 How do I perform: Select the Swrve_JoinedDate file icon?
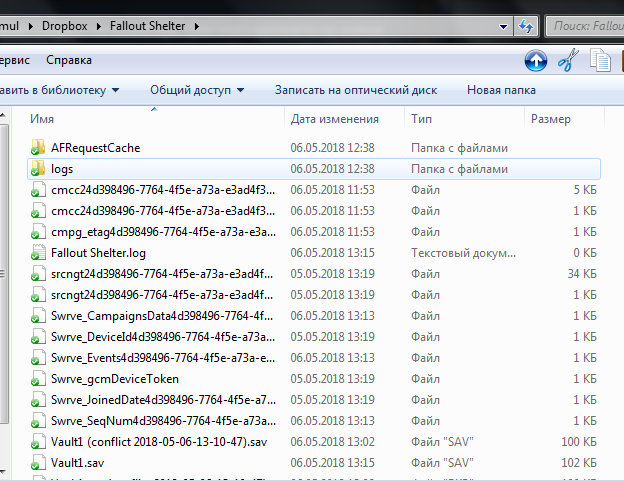tap(37, 400)
